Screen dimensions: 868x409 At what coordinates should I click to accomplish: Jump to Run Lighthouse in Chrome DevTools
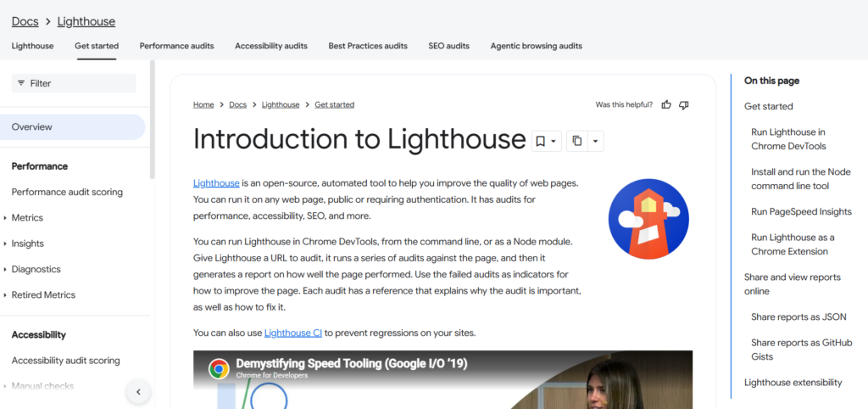click(789, 139)
